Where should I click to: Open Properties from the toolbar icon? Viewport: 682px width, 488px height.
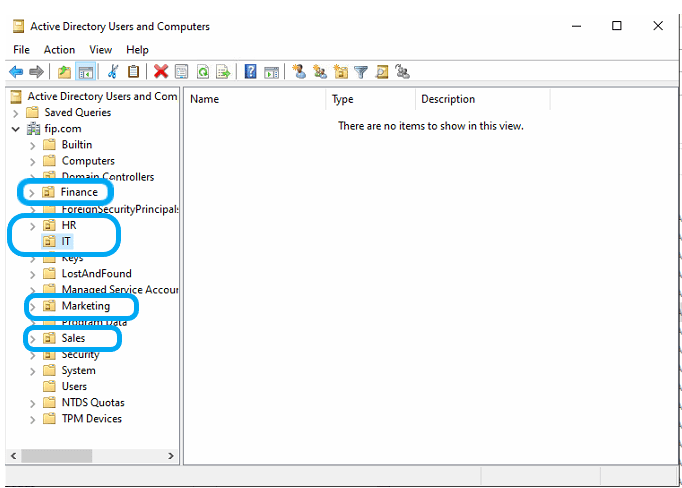181,72
